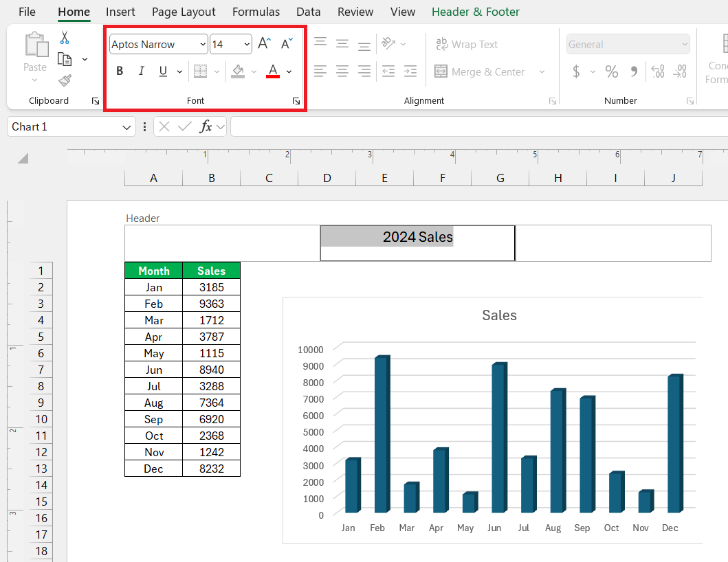Image resolution: width=728 pixels, height=562 pixels.
Task: Open Alignment settings dialog launcher
Action: pyautogui.click(x=553, y=101)
